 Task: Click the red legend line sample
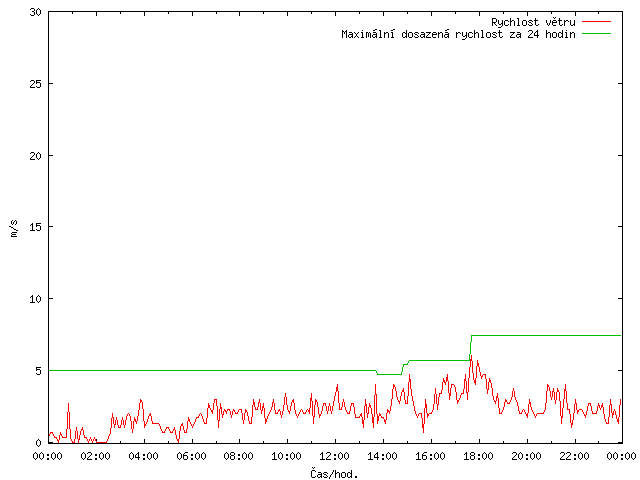pos(596,22)
